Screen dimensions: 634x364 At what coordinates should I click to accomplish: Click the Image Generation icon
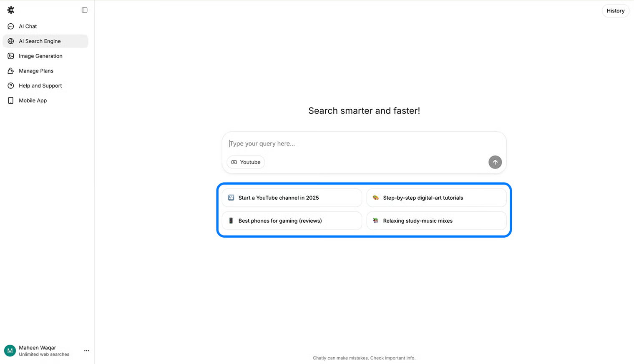[11, 56]
